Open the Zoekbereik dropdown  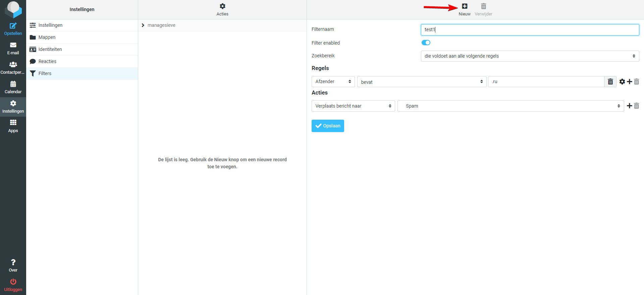[x=530, y=56]
